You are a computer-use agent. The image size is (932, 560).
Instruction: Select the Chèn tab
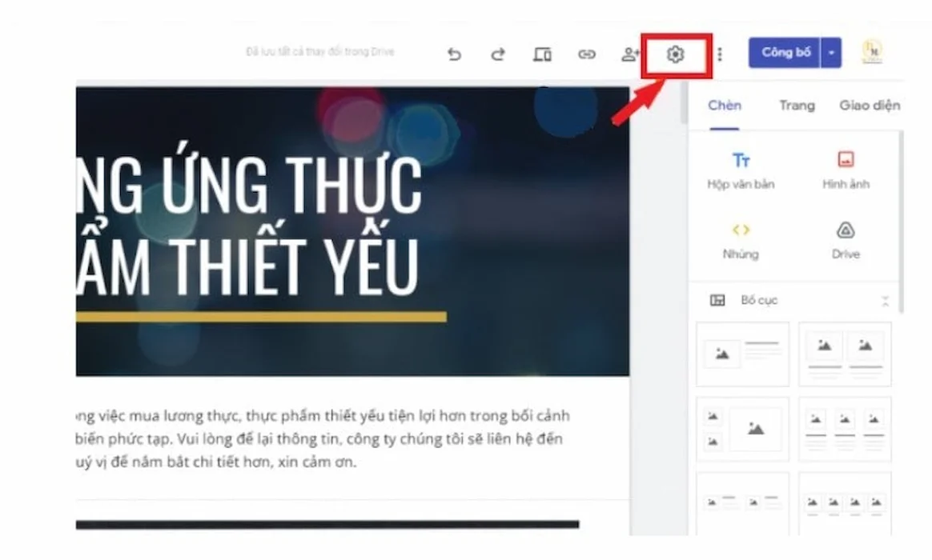(x=725, y=106)
